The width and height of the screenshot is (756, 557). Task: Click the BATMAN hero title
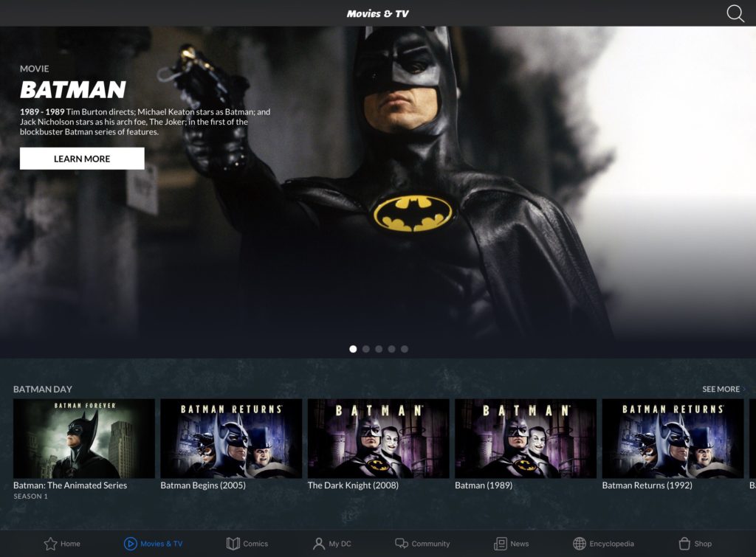pyautogui.click(x=73, y=89)
